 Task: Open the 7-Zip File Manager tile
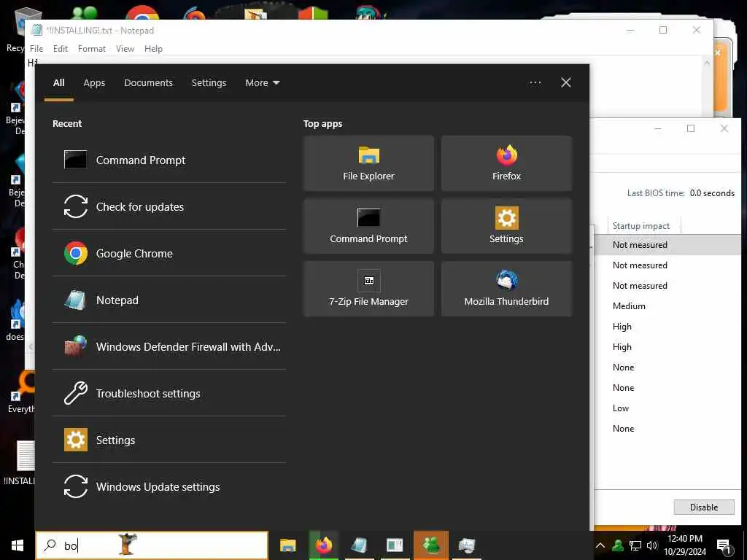tap(368, 289)
